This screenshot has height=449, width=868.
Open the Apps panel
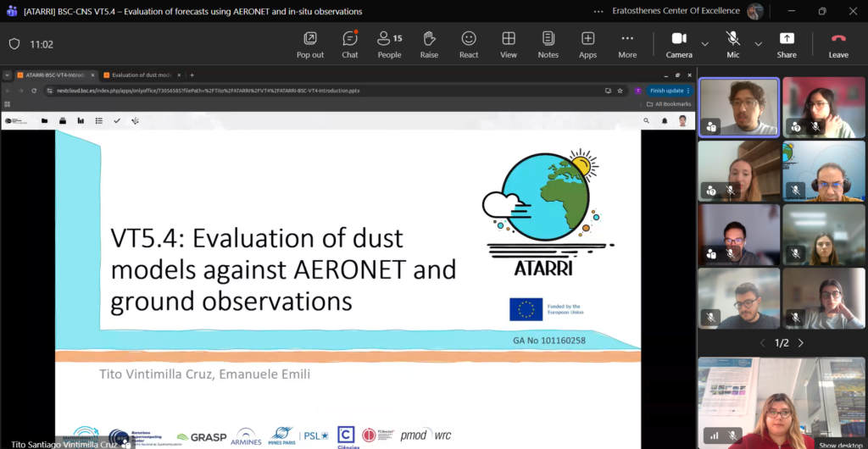587,44
